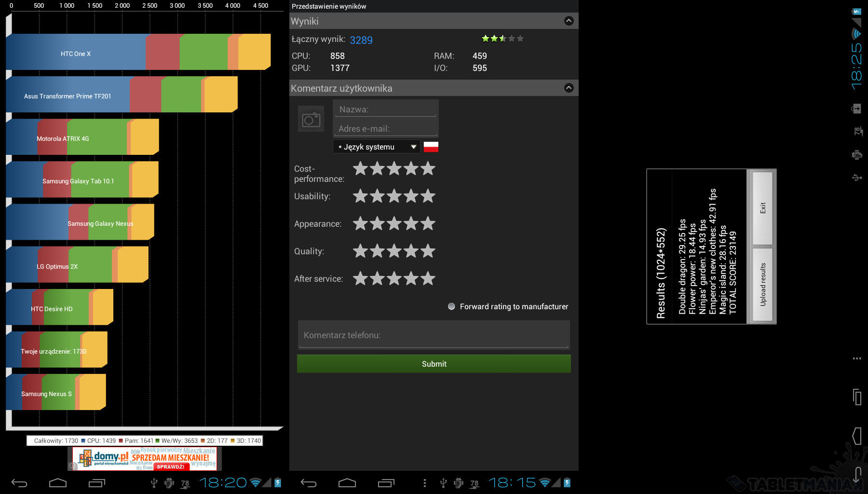Click the Komentarz telefonu text field
This screenshot has width=868, height=494.
(434, 335)
